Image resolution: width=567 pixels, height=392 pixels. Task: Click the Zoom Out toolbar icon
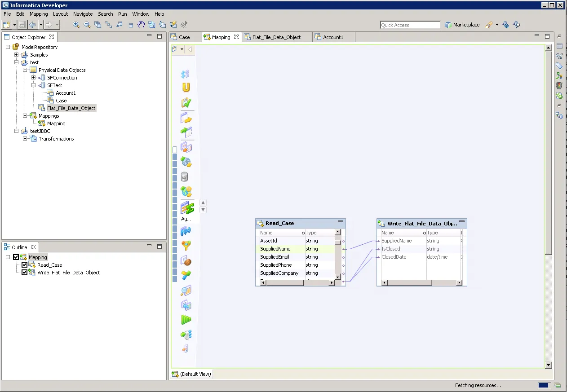[x=87, y=25]
